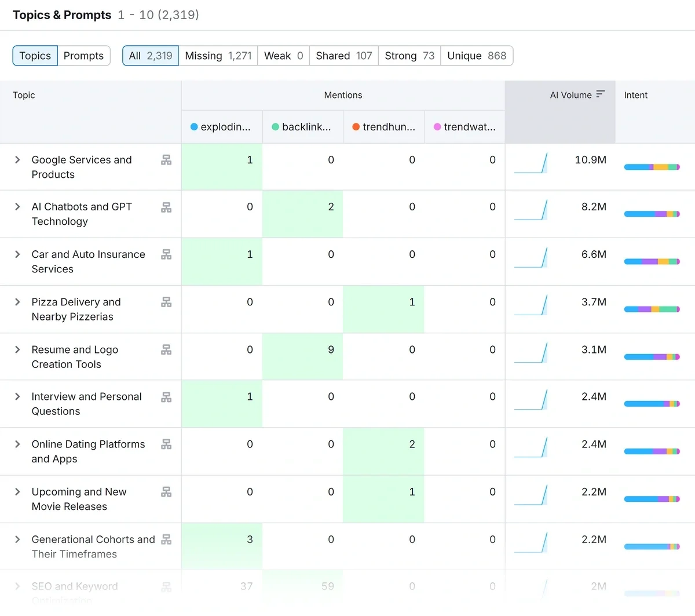
Task: Select the 10.9M AI Volume value
Action: (590, 160)
